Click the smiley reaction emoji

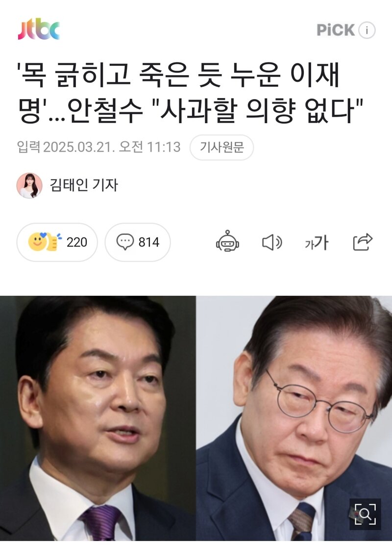pos(37,241)
